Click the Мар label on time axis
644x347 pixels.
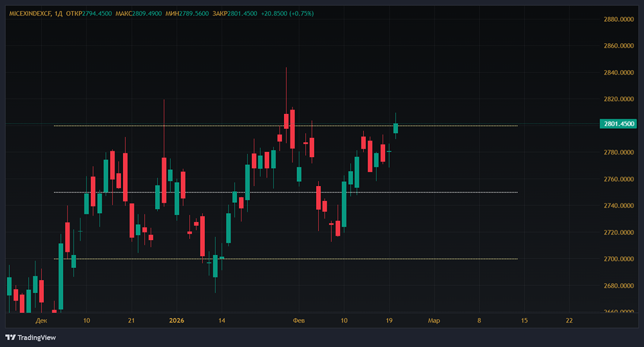tap(433, 321)
